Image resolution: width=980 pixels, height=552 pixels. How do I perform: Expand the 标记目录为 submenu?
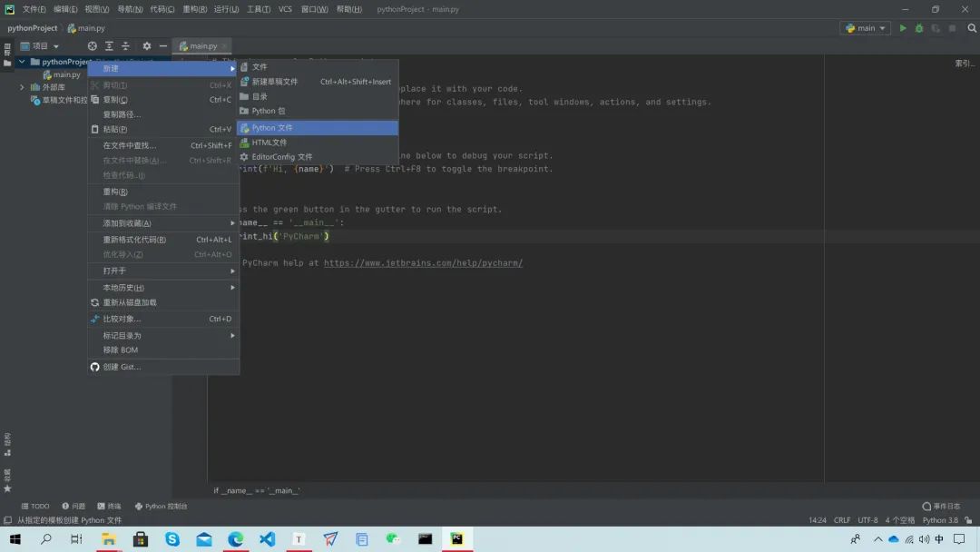pos(163,336)
